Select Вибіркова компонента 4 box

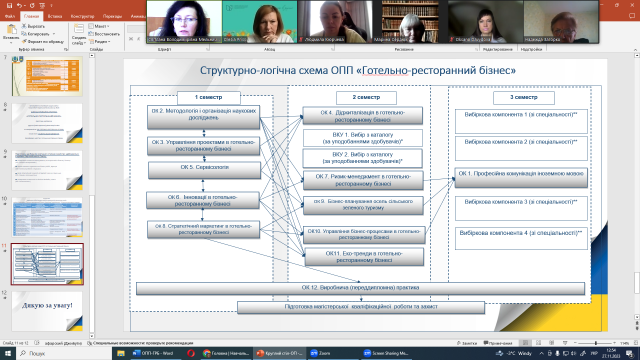pos(521,238)
